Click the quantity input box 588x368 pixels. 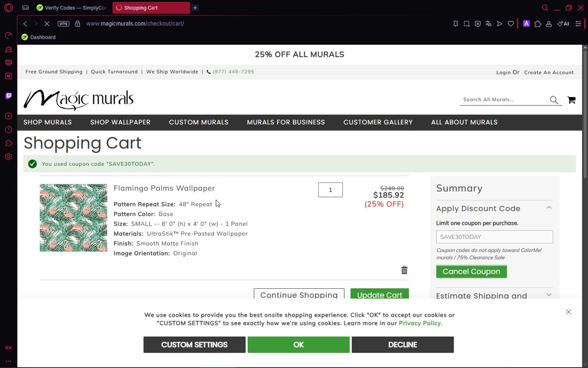pos(330,190)
